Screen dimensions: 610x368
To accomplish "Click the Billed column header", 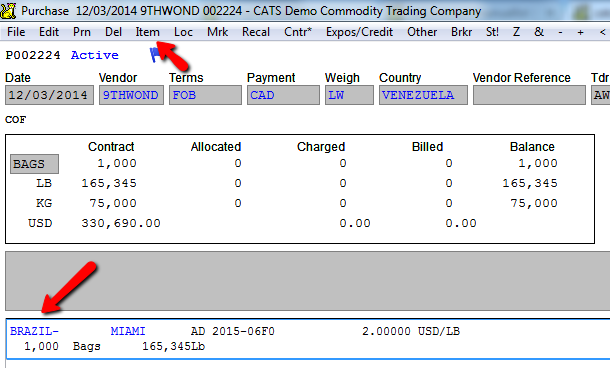I will coord(427,147).
